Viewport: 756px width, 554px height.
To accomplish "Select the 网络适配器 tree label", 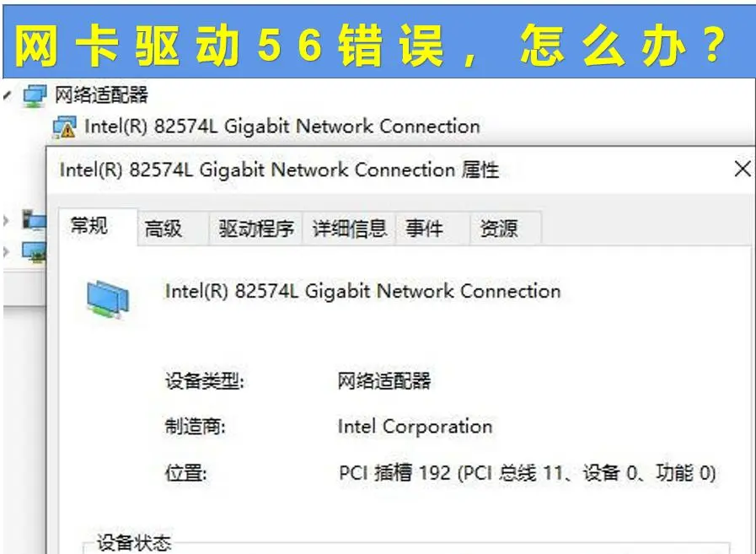I will tap(101, 95).
